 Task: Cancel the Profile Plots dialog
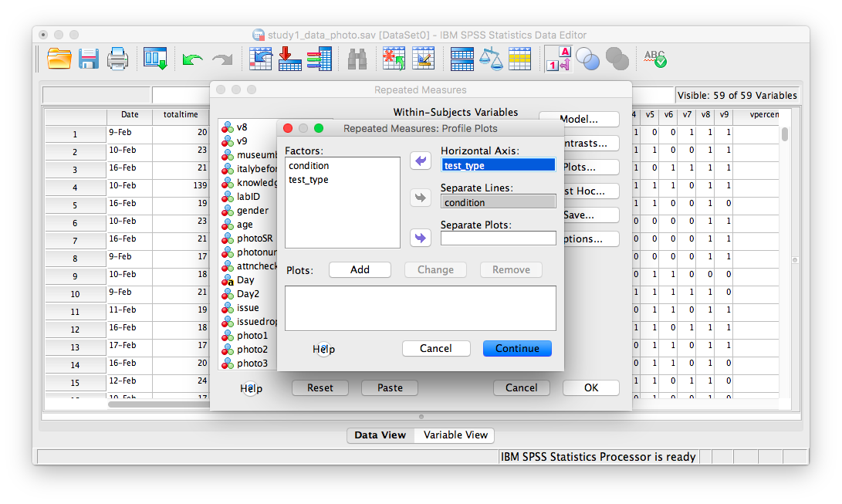click(436, 348)
